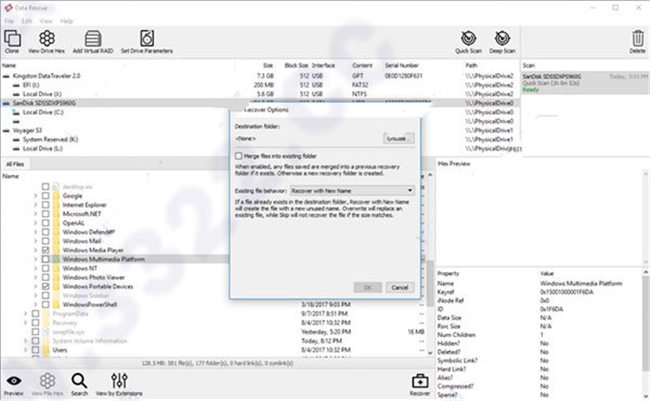The height and width of the screenshot is (401, 650).
Task: Open the Help menu
Action: [x=66, y=21]
